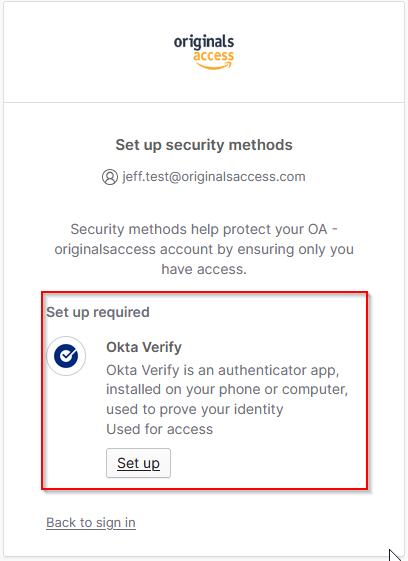This screenshot has height=561, width=408.
Task: Click the user profile icon beside email
Action: tap(110, 177)
